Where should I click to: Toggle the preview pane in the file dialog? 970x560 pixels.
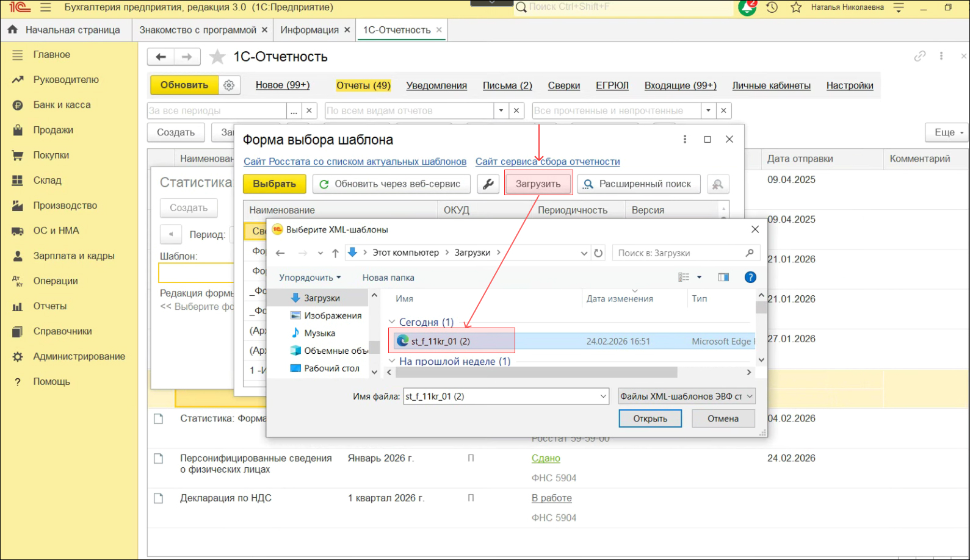coord(723,278)
